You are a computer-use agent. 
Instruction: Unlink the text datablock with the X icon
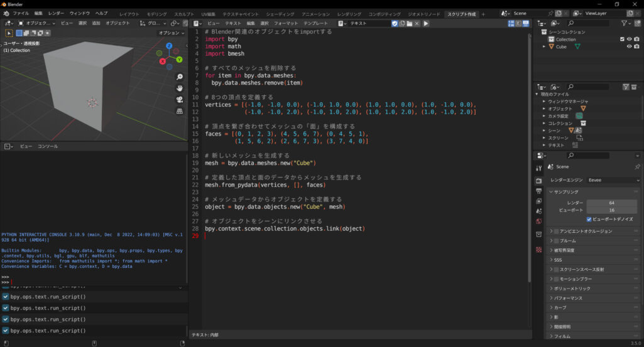pos(417,23)
